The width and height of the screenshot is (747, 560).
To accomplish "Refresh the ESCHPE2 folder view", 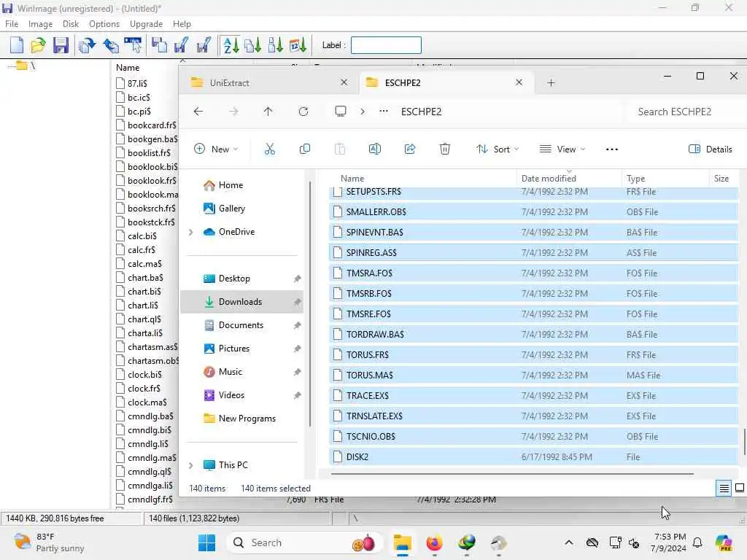I will (x=303, y=112).
